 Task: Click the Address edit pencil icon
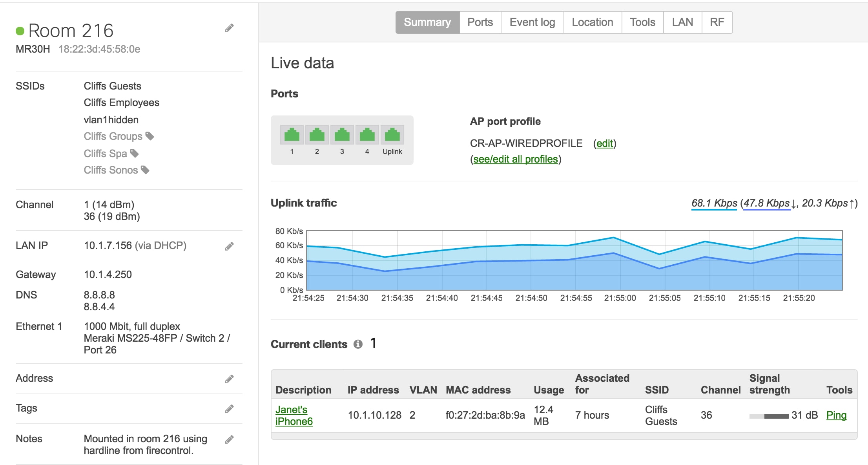pos(229,377)
